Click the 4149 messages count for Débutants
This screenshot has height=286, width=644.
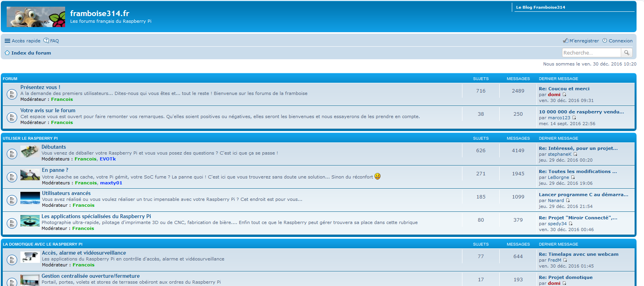(518, 150)
